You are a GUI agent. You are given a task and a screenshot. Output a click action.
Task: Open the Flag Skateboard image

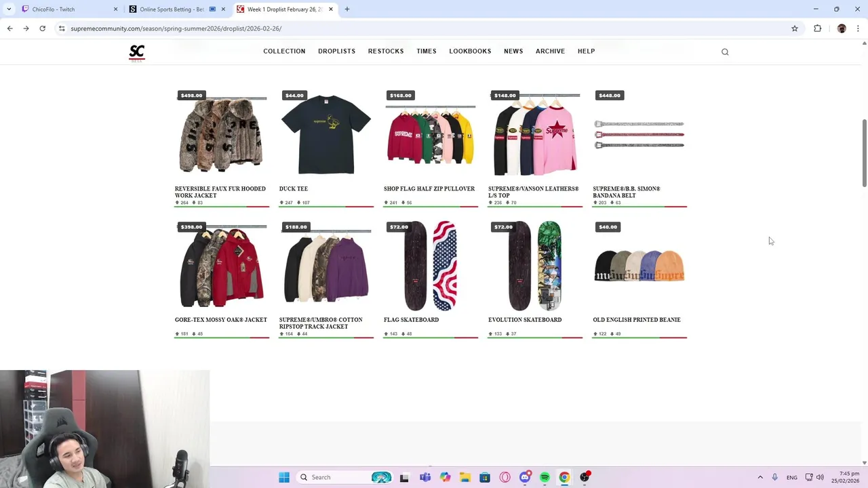(431, 266)
